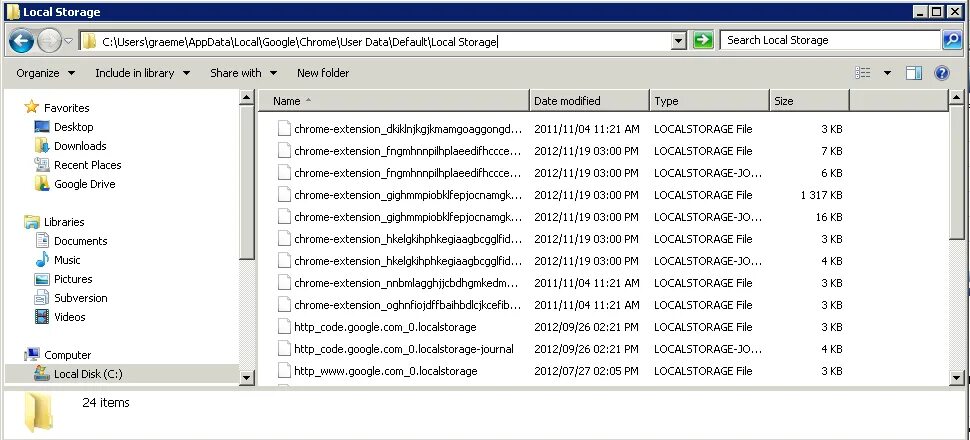The image size is (970, 440).
Task: Select Computer in navigation pane
Action: 67,355
